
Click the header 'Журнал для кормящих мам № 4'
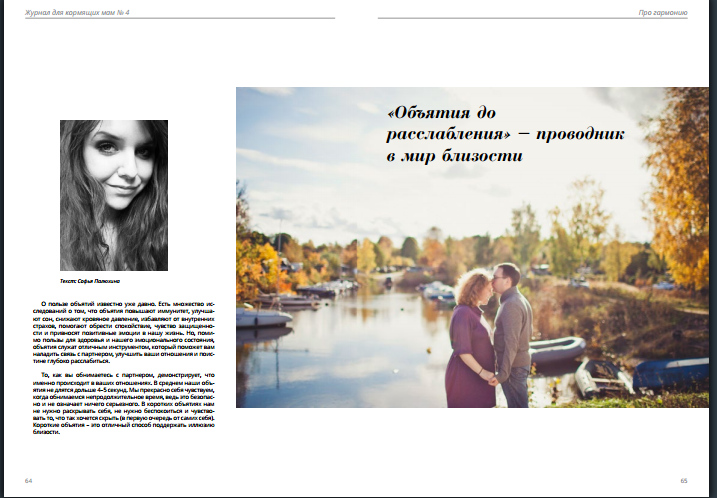pyautogui.click(x=77, y=12)
